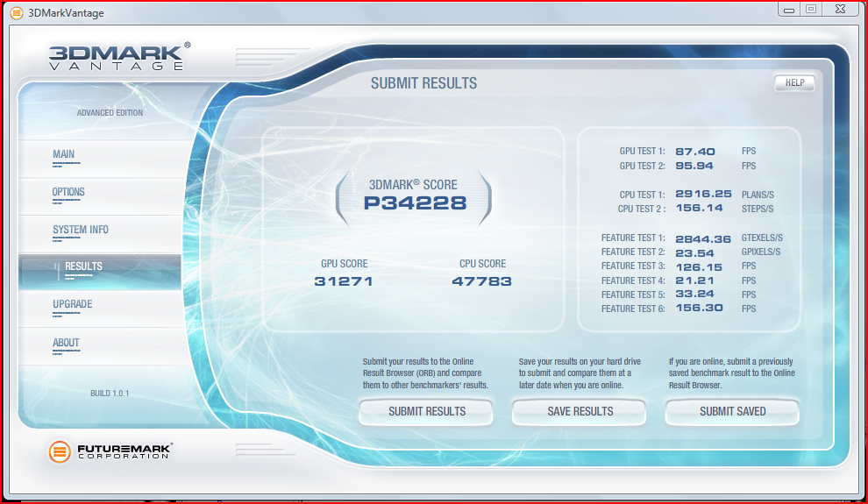The height and width of the screenshot is (504, 868).
Task: Click the CPU SCORE label
Action: coord(482,264)
